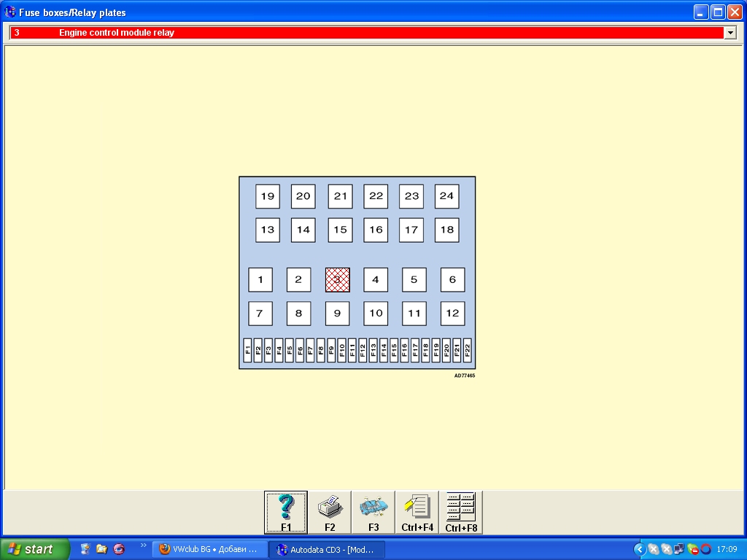Screen dimensions: 747x560
Task: Print the diagram using the F2 printer icon
Action: coord(330,512)
